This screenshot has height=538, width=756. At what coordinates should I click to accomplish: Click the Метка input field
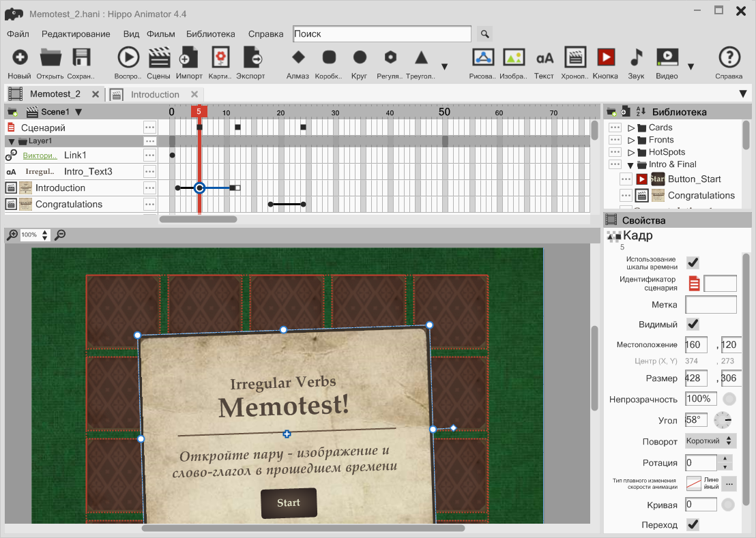711,304
